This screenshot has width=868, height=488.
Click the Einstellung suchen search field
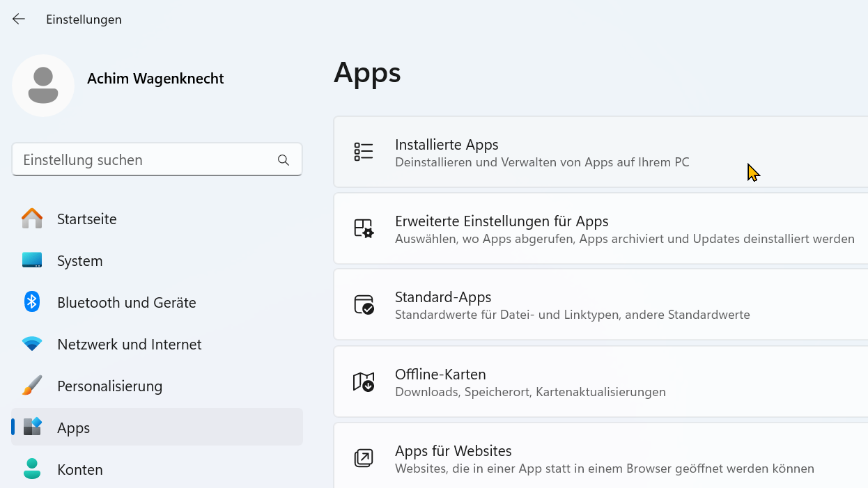pyautogui.click(x=157, y=159)
